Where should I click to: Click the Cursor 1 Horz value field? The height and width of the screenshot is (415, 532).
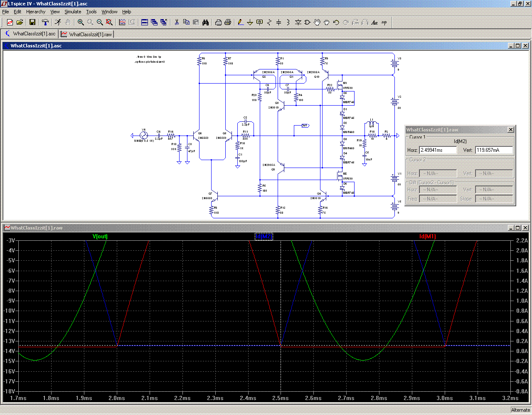(438, 150)
